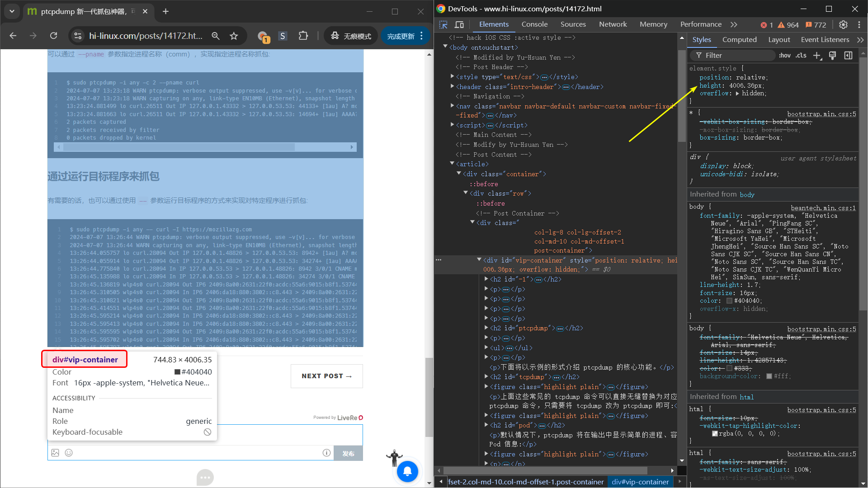The width and height of the screenshot is (868, 488).
Task: Show more DevTools panels chevron
Action: (x=734, y=24)
